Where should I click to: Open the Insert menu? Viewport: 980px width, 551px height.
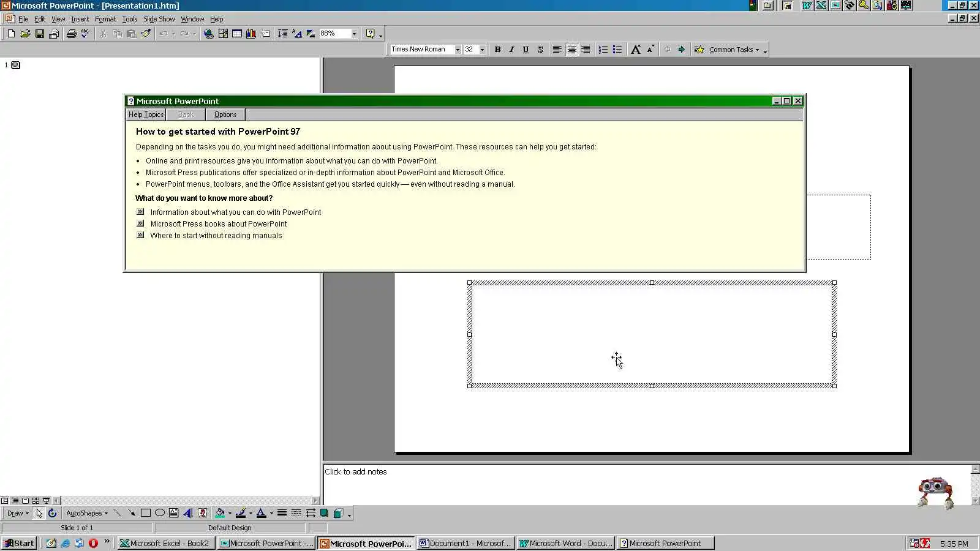click(80, 19)
